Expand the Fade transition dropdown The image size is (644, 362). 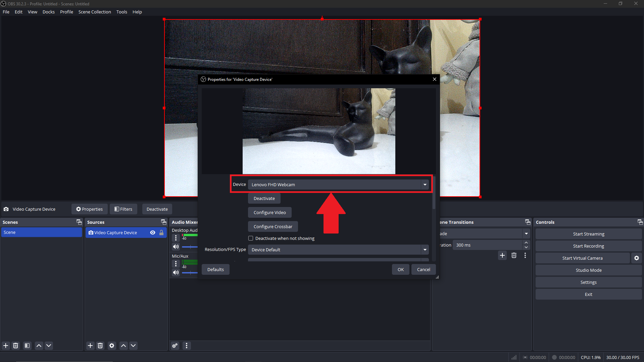(526, 234)
